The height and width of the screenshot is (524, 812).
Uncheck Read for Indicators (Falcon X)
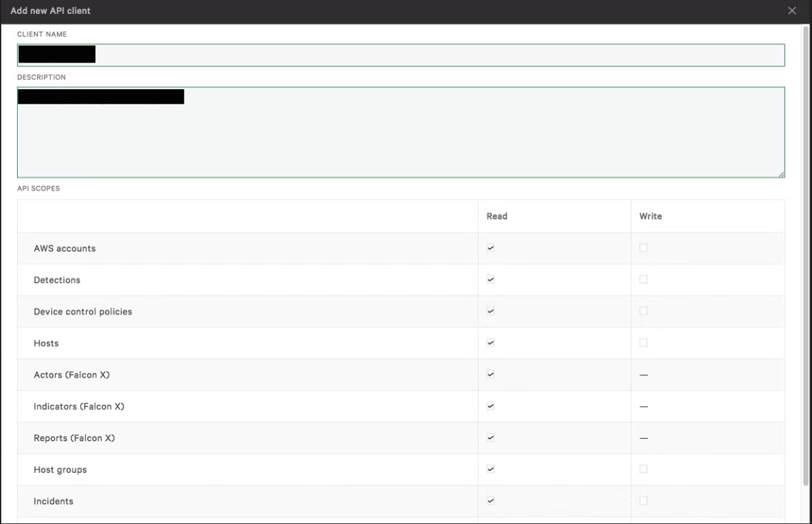(490, 406)
